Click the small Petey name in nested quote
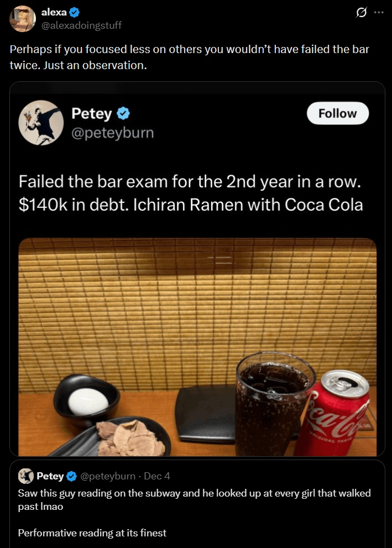Screen dimensions: 392x548 pos(50,476)
